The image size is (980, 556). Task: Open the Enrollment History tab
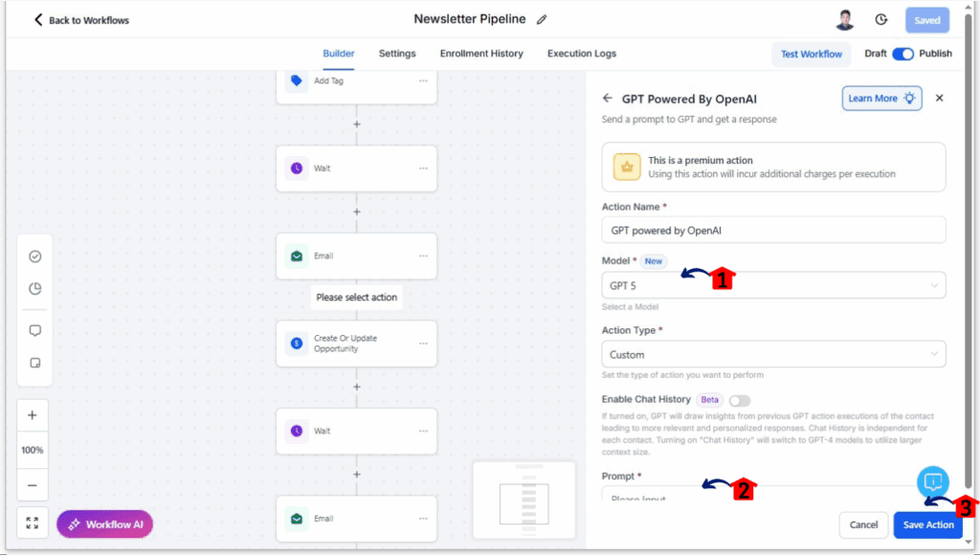(x=481, y=54)
